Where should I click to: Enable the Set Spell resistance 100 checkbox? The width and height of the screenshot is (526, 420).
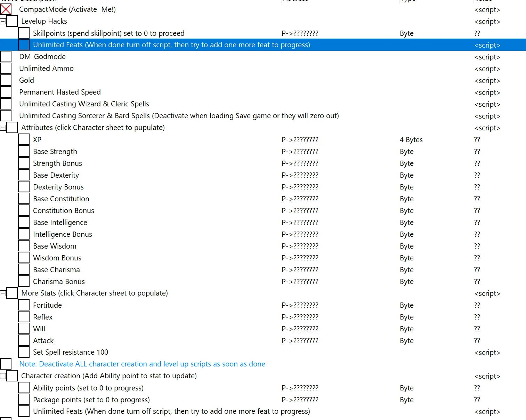pyautogui.click(x=24, y=352)
